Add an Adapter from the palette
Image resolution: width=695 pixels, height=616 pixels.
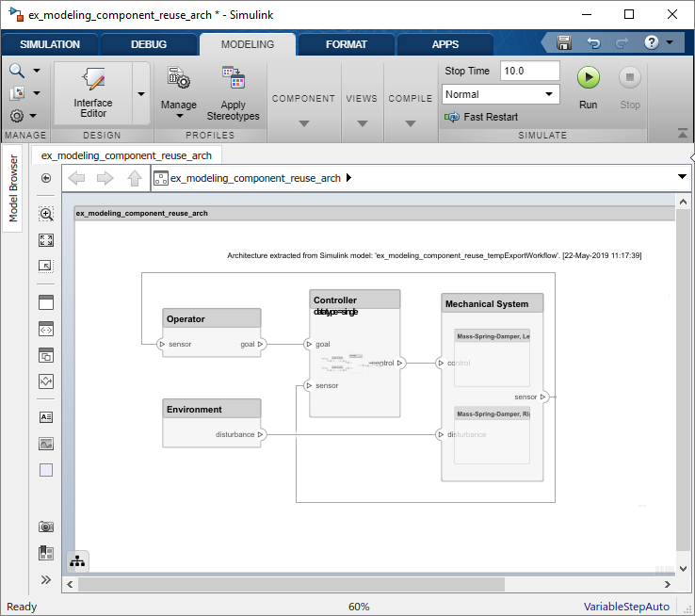coord(46,381)
